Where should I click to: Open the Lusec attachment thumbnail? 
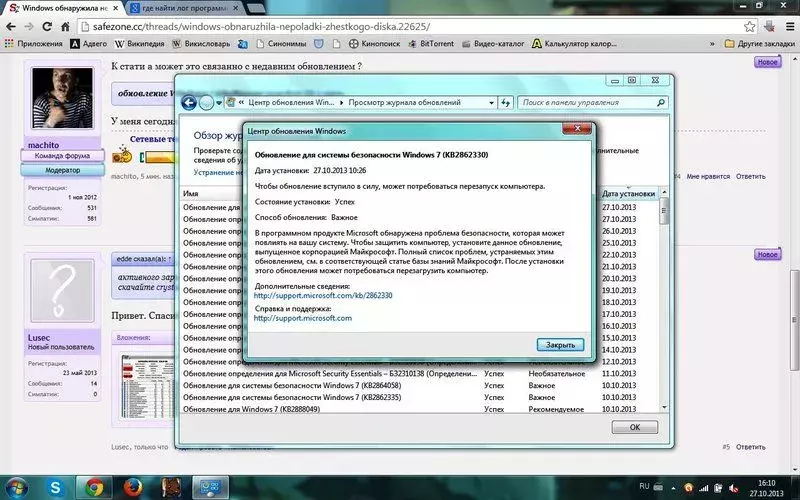tap(147, 386)
